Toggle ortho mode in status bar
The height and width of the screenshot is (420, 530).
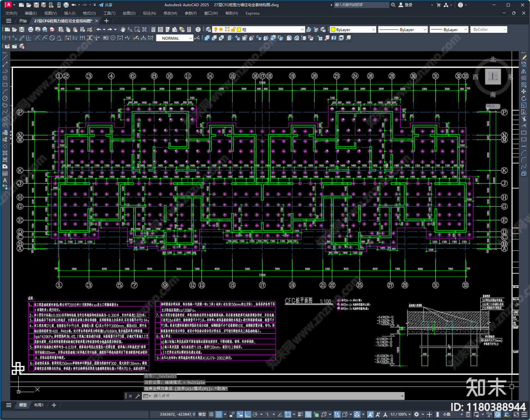point(247,414)
